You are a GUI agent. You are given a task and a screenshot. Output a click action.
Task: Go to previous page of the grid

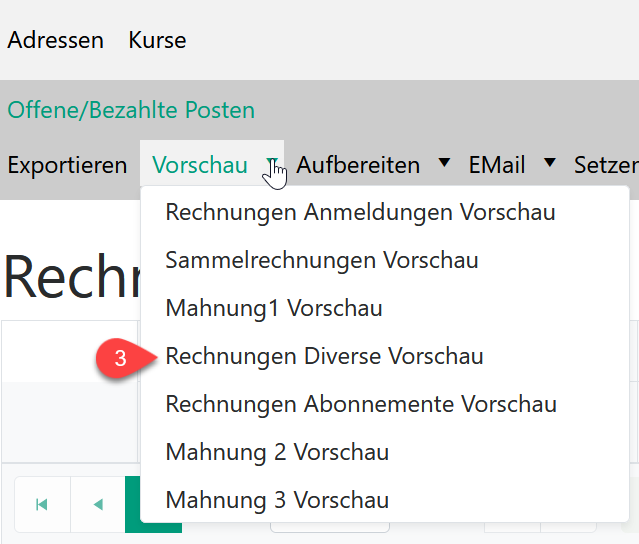pos(98,504)
